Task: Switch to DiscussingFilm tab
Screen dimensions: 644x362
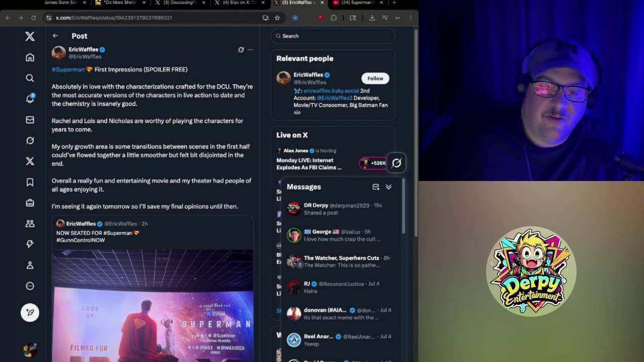Action: pyautogui.click(x=179, y=3)
